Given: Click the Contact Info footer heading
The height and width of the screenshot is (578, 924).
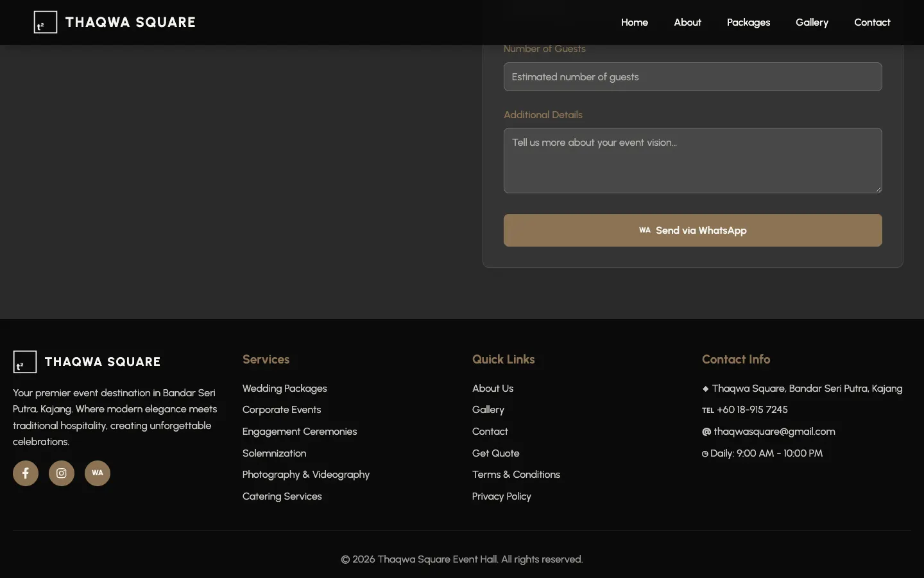Looking at the screenshot, I should 736,360.
